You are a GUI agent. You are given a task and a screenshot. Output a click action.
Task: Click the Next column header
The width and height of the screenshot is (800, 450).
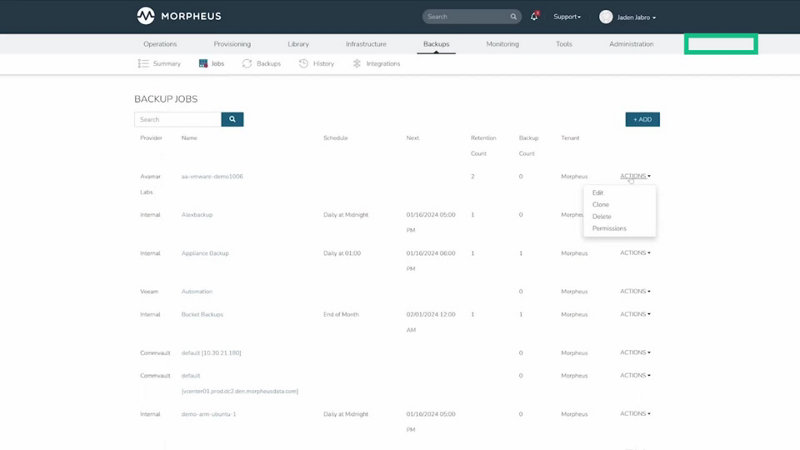pyautogui.click(x=412, y=138)
